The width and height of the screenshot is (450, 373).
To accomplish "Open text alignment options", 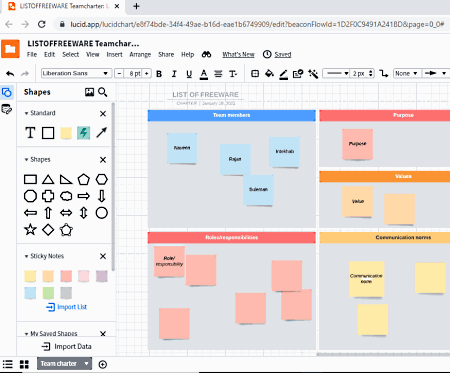I will [218, 74].
